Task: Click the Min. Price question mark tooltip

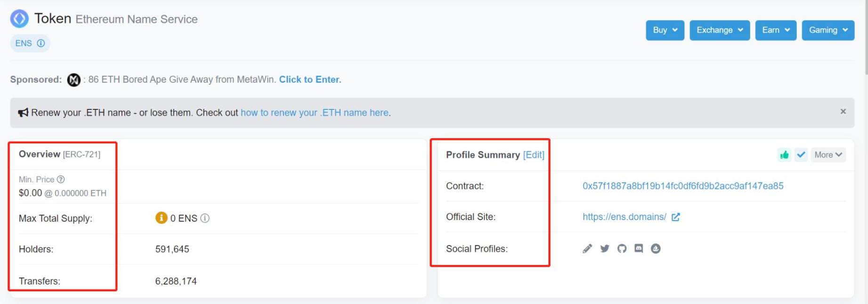Action: [60, 179]
